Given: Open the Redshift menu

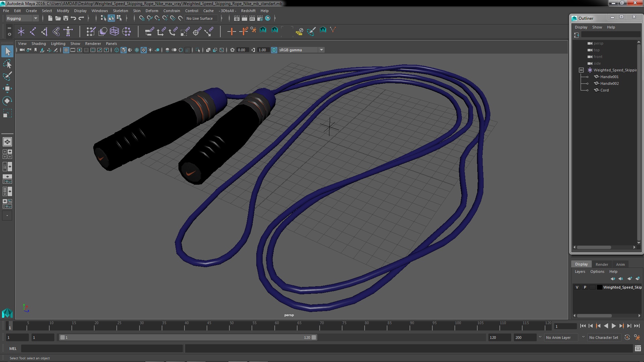Looking at the screenshot, I should (248, 11).
